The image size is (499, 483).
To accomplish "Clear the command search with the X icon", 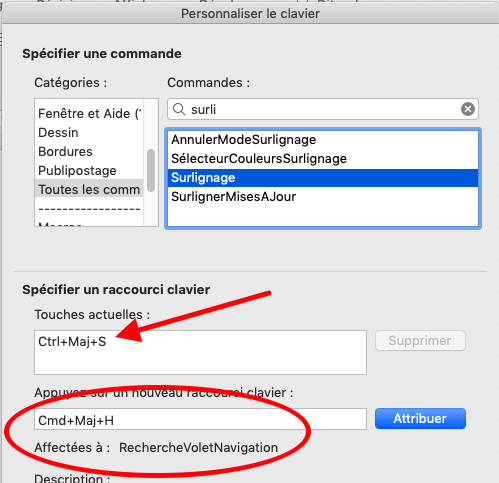I will (468, 109).
